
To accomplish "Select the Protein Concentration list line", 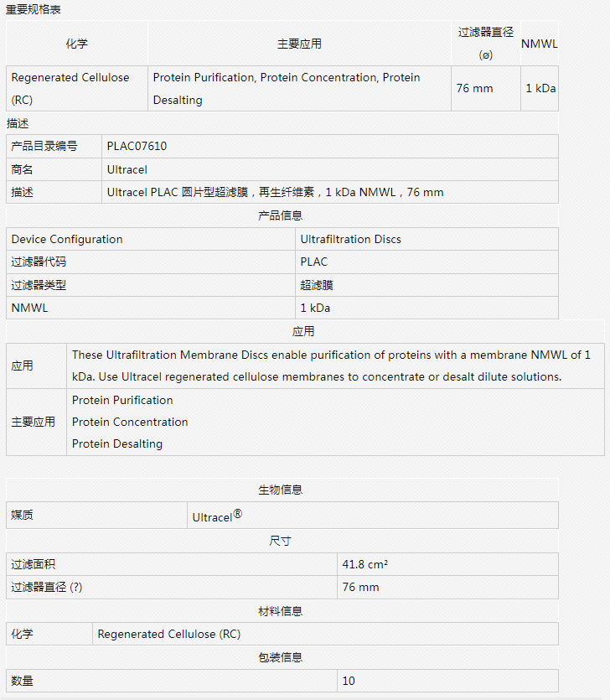I will 130,422.
